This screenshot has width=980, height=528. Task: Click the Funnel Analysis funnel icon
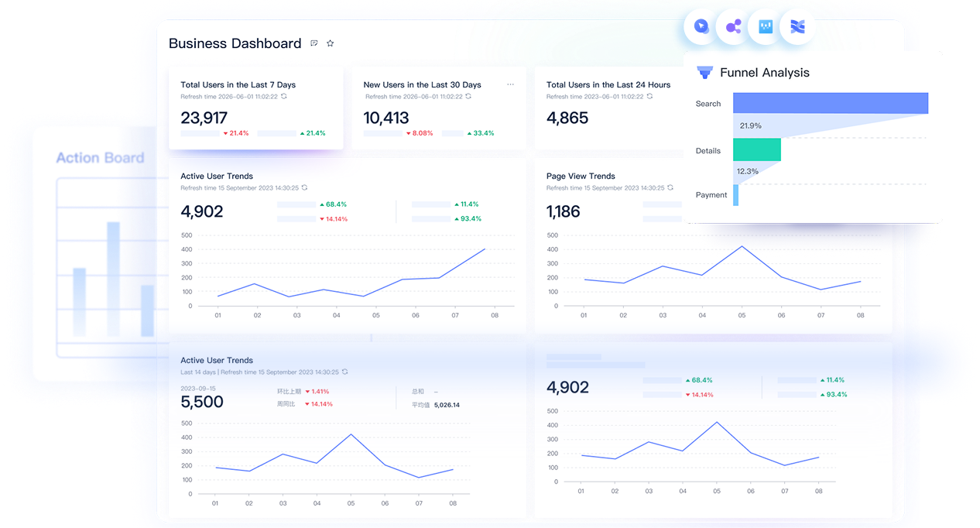[704, 72]
